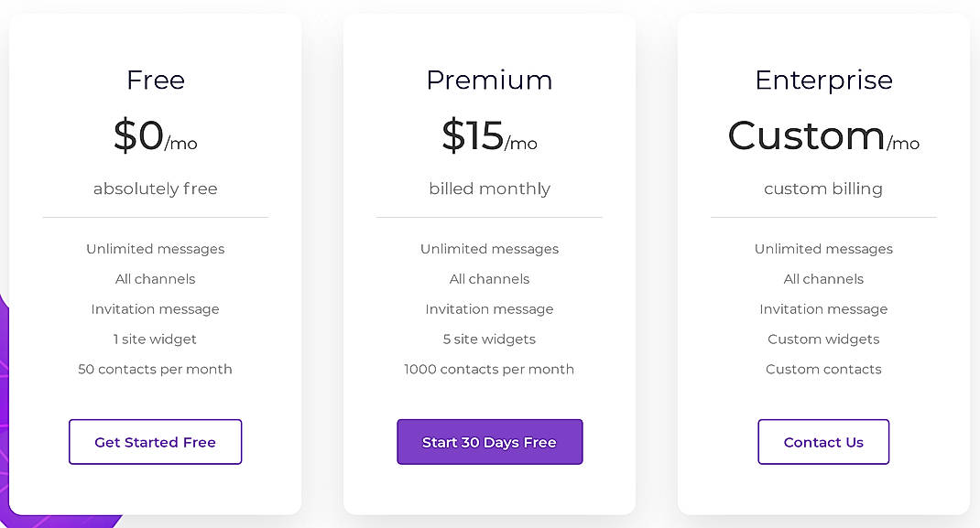
Task: Click 50 contacts per month feature
Action: pyautogui.click(x=155, y=369)
